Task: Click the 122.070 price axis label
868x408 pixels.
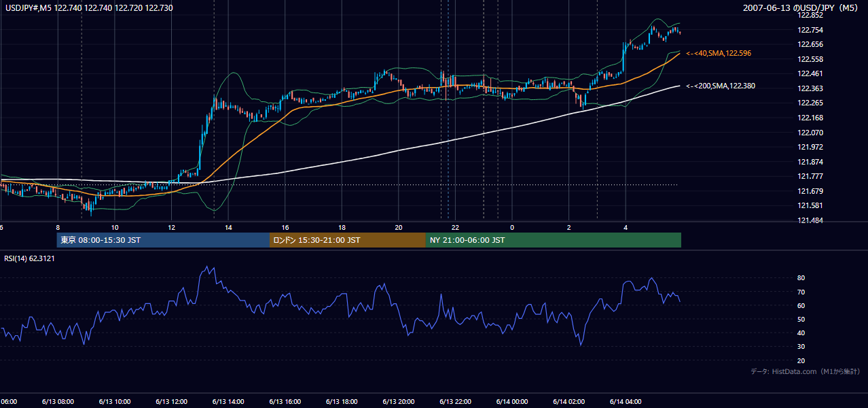Action: point(810,133)
